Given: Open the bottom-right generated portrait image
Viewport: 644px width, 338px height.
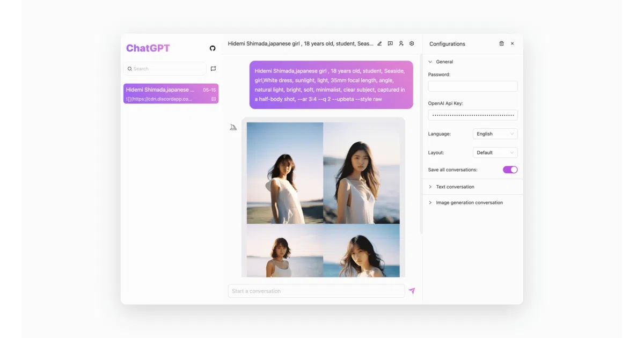Looking at the screenshot, I should point(362,251).
